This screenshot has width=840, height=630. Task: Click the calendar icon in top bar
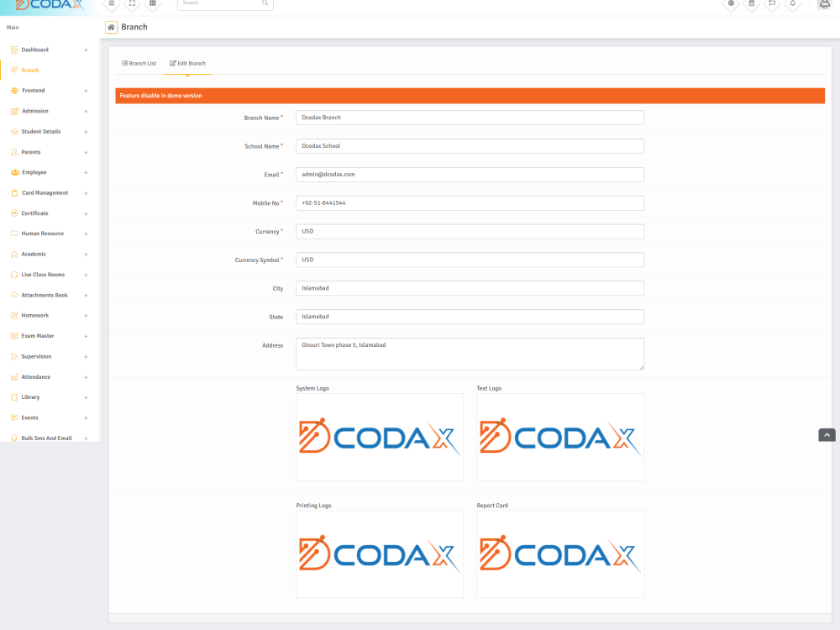[x=752, y=3]
